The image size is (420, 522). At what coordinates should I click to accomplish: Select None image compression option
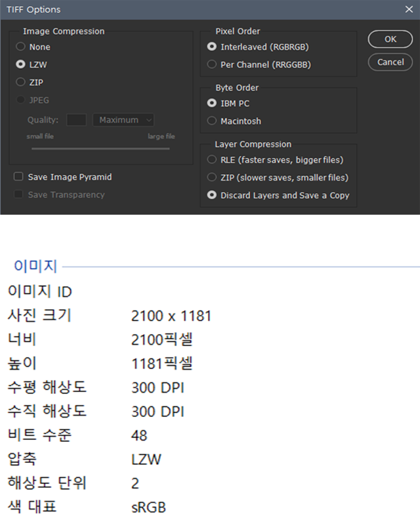coord(20,47)
